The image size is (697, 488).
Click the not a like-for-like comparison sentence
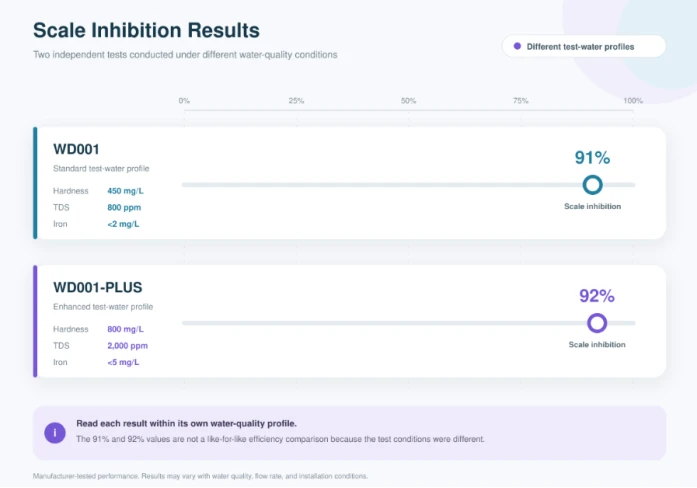click(x=280, y=439)
